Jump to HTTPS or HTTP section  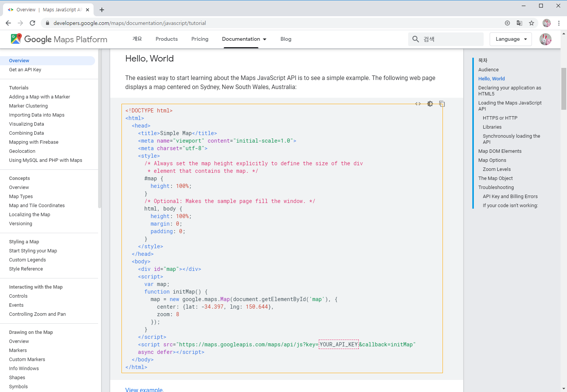(500, 118)
